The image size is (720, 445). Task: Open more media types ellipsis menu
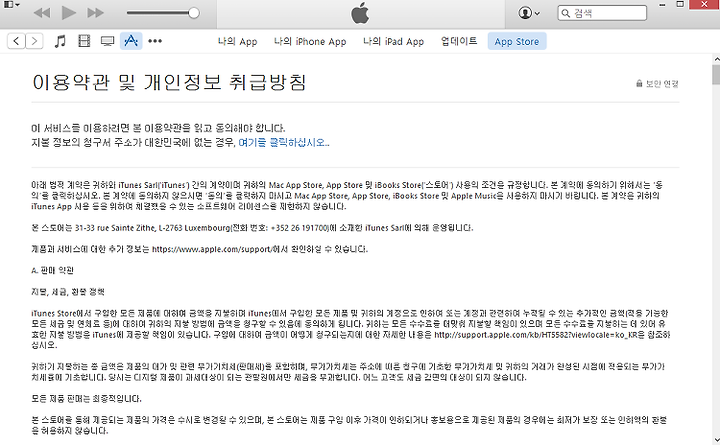pyautogui.click(x=155, y=41)
